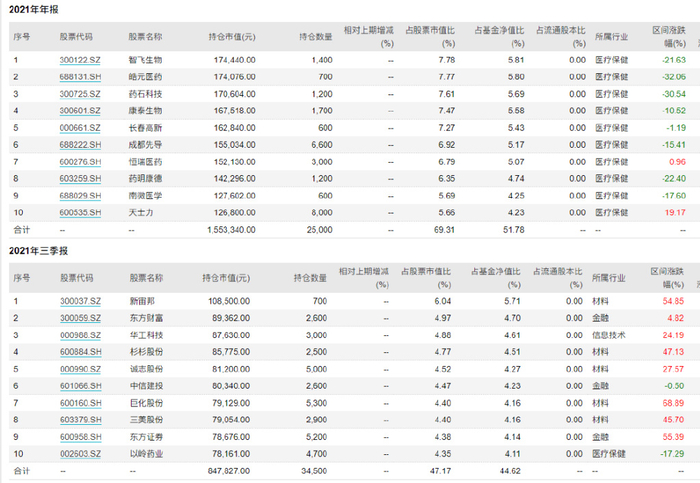Open stock code link 603259.SH
This screenshot has height=483, width=700.
80,179
